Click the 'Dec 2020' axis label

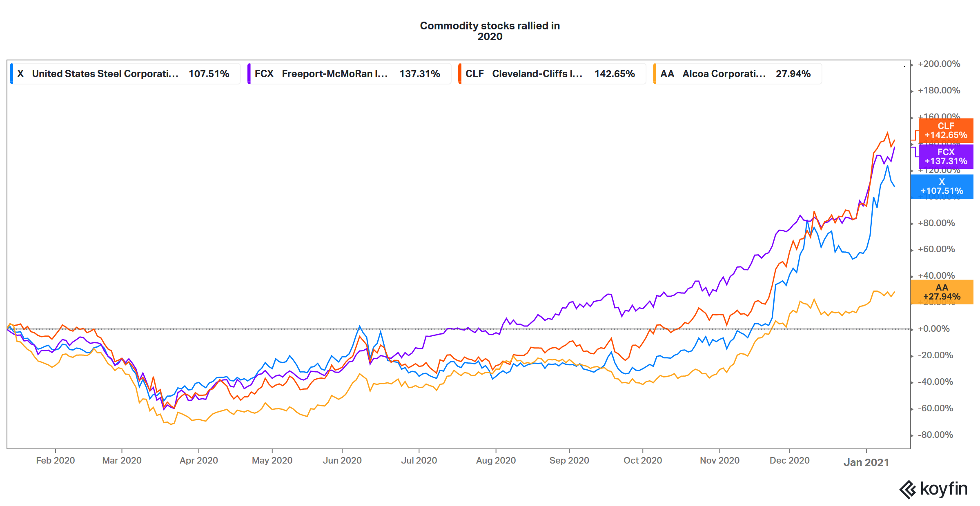click(790, 460)
